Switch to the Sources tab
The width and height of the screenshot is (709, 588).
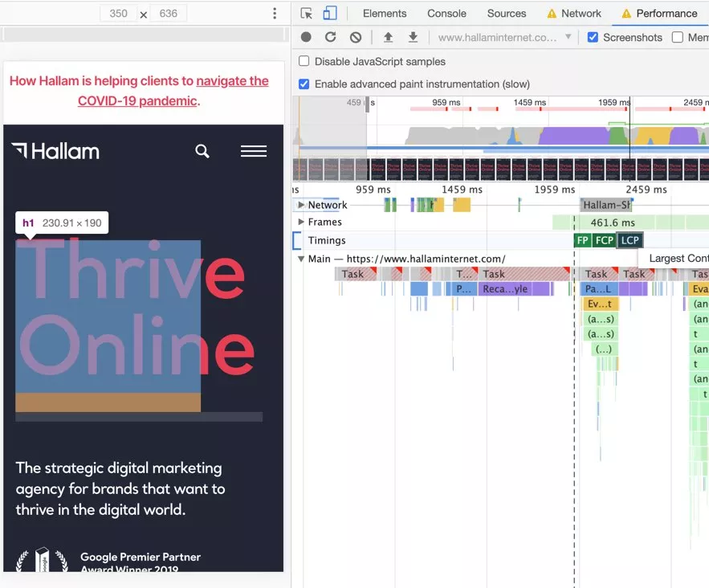506,14
